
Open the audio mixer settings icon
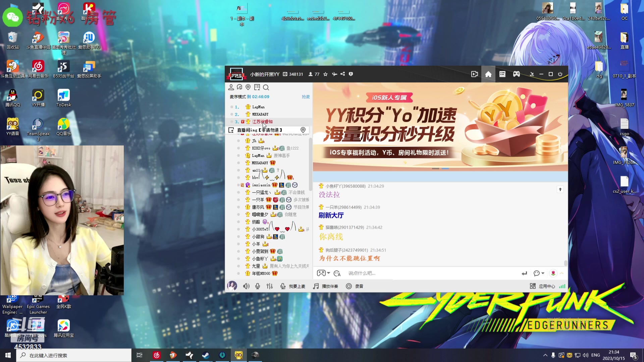tap(270, 286)
